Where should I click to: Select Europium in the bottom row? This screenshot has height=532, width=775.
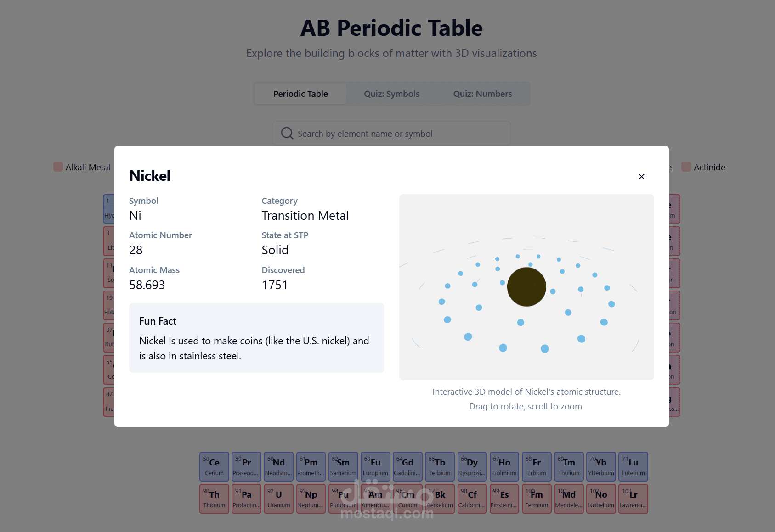[375, 466]
